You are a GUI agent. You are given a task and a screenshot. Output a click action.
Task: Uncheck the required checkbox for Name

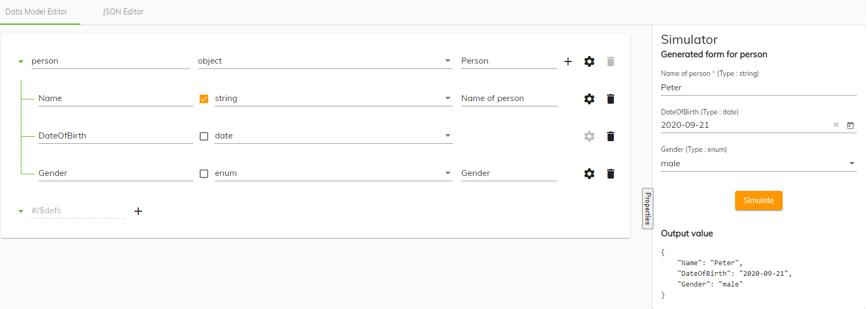204,99
